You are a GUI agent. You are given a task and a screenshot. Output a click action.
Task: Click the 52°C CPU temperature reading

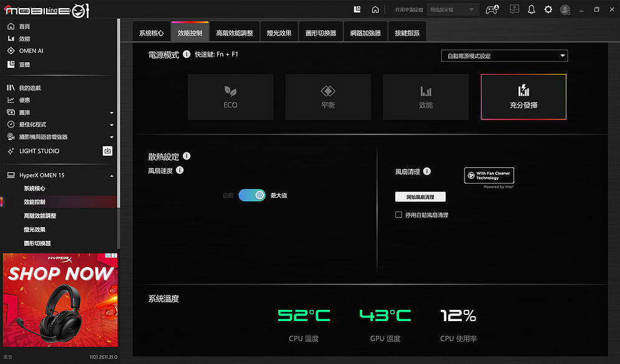pyautogui.click(x=304, y=315)
